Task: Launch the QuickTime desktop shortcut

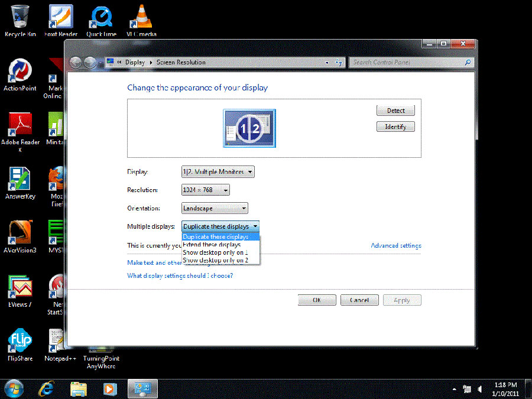Action: click(x=102, y=18)
